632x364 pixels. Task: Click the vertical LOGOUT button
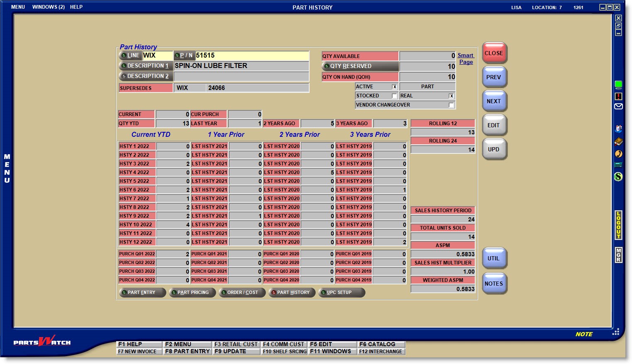(618, 225)
